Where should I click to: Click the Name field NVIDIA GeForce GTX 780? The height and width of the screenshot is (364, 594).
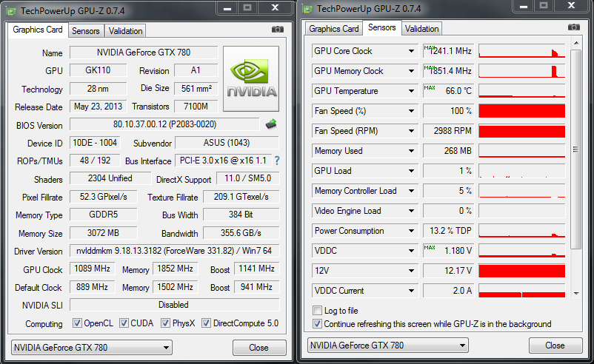click(144, 53)
